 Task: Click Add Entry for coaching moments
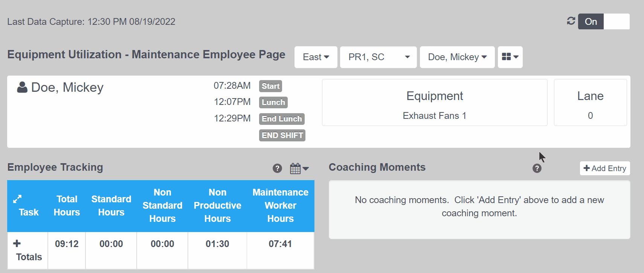(x=604, y=168)
